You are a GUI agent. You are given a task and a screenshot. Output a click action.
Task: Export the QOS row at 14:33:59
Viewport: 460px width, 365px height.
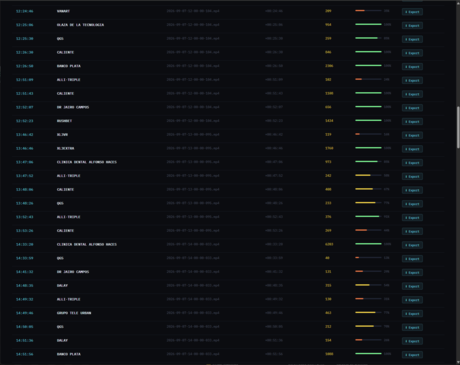(x=412, y=259)
